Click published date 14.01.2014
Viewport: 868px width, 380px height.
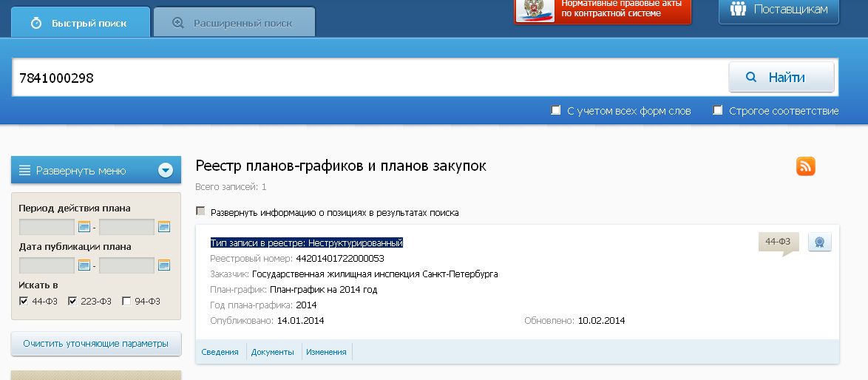click(x=301, y=320)
